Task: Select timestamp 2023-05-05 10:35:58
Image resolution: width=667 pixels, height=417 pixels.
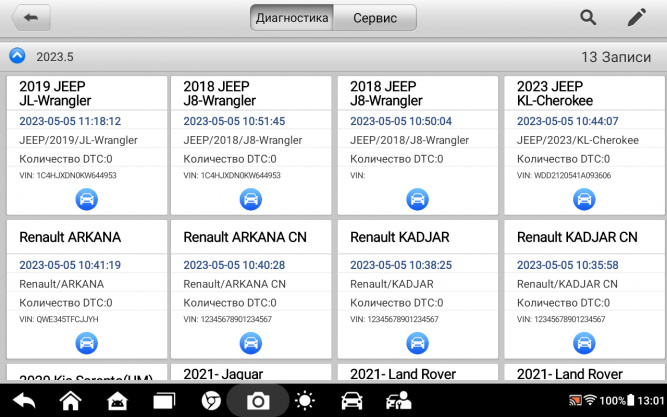Action: 568,265
